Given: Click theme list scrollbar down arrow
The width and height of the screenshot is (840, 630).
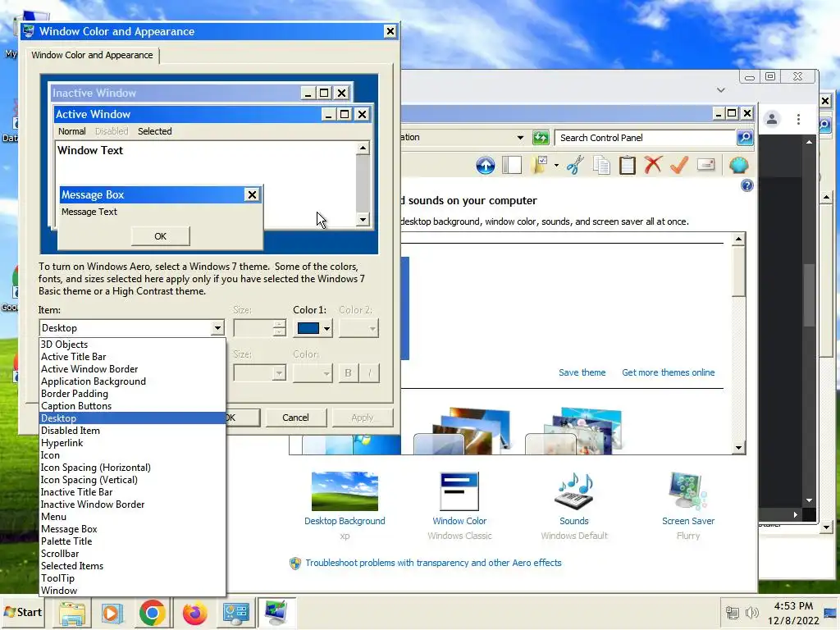Looking at the screenshot, I should (x=739, y=448).
